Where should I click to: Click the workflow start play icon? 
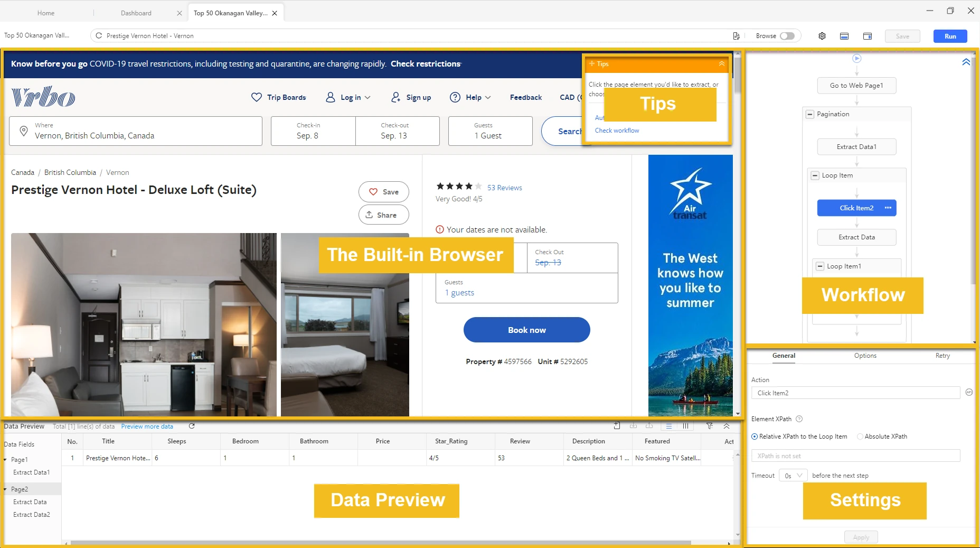(857, 58)
